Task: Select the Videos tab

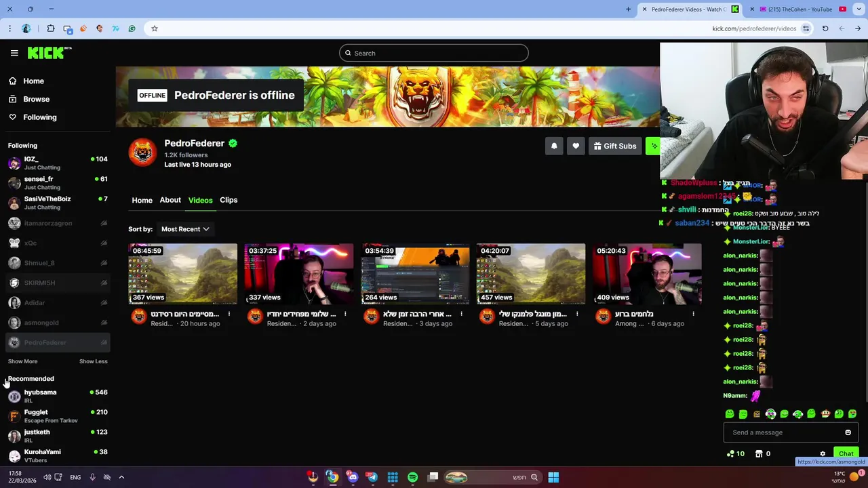Action: tap(200, 200)
